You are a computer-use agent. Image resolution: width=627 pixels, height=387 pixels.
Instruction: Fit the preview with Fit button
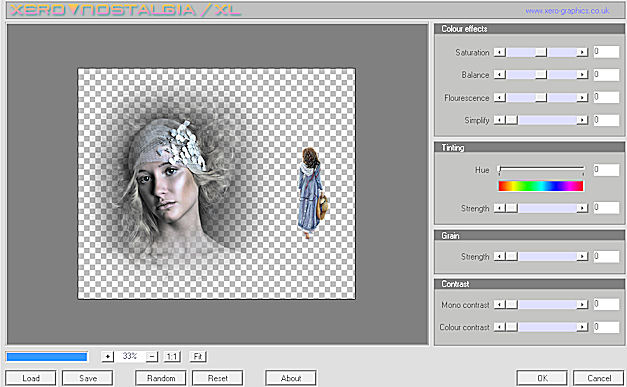click(x=198, y=356)
